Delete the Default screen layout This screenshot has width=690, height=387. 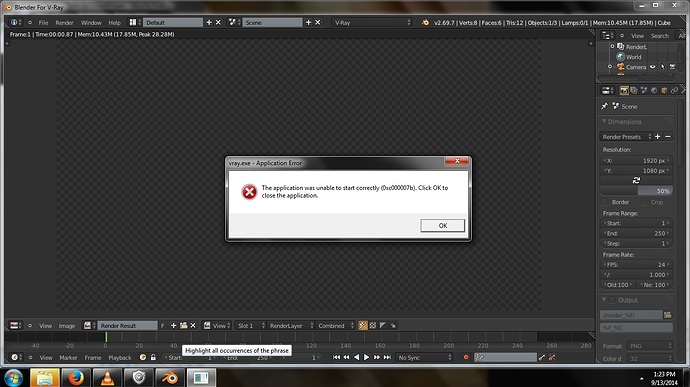pos(218,22)
